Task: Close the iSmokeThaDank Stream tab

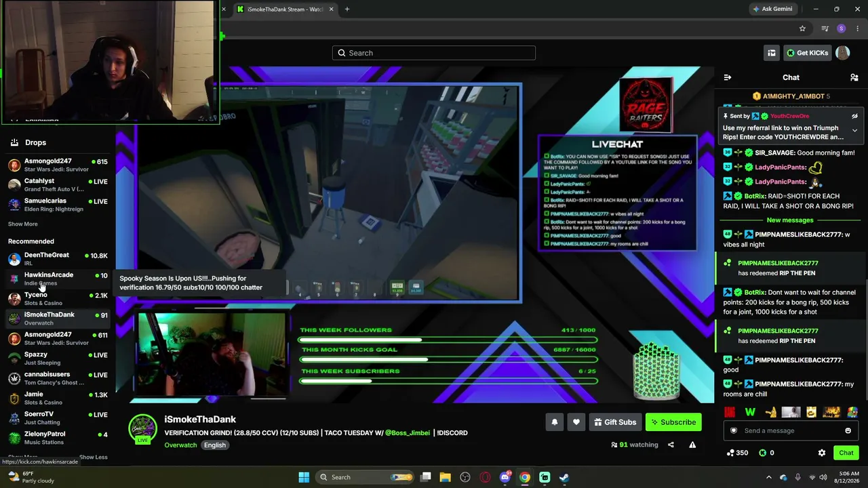Action: pos(332,9)
